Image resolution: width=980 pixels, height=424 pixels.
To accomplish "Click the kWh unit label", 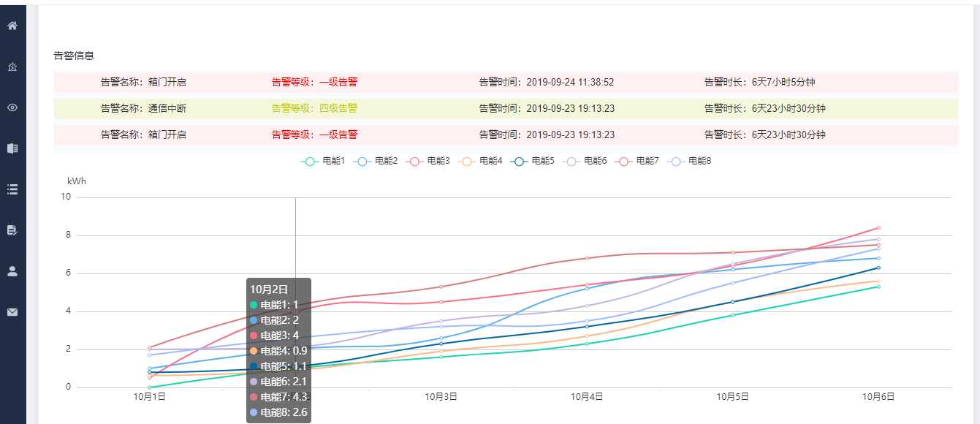I will (x=77, y=181).
